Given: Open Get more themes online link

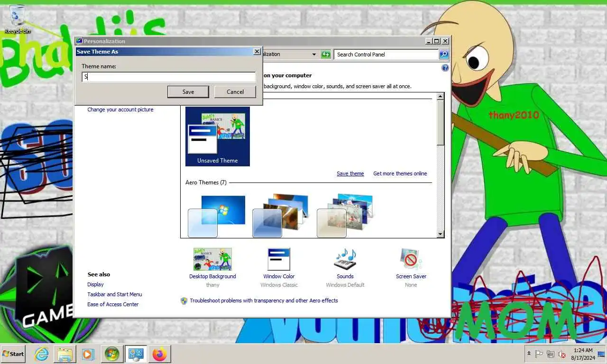Looking at the screenshot, I should tap(400, 173).
